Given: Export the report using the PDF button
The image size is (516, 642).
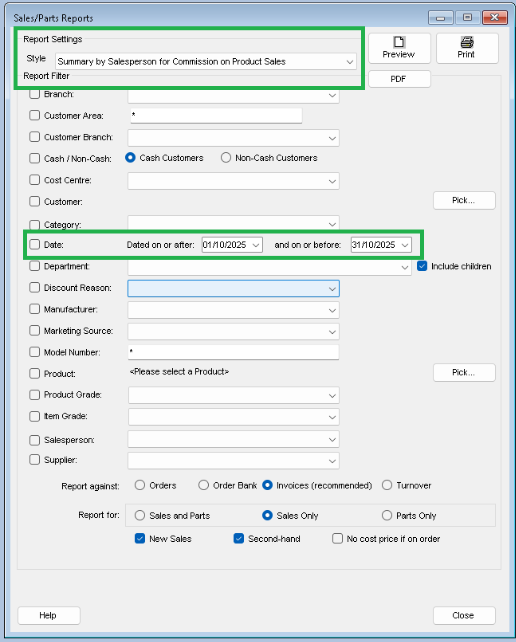Looking at the screenshot, I should [x=399, y=79].
